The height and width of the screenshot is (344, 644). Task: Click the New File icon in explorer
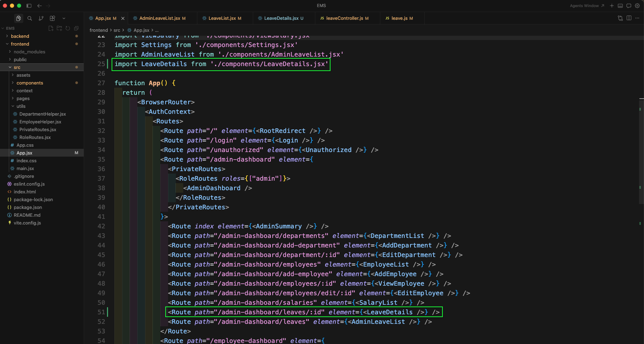tap(51, 28)
